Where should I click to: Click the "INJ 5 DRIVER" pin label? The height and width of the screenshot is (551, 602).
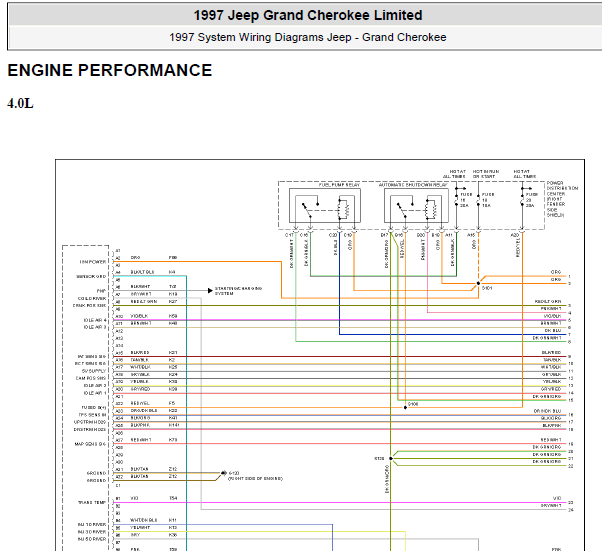pos(92,539)
